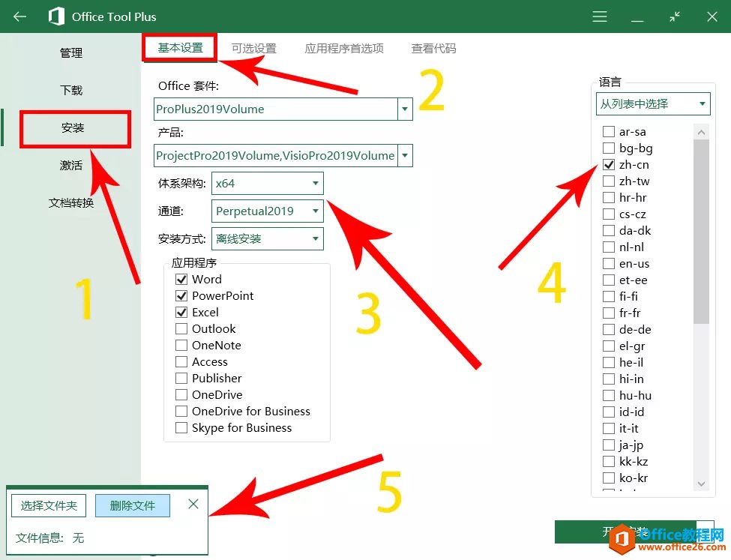731x560 pixels.
Task: Click language list scrollbar down arrow
Action: click(x=701, y=484)
